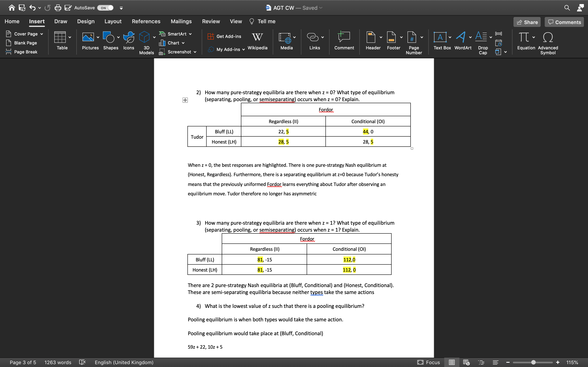
Task: Open the Layout tab
Action: coord(113,21)
